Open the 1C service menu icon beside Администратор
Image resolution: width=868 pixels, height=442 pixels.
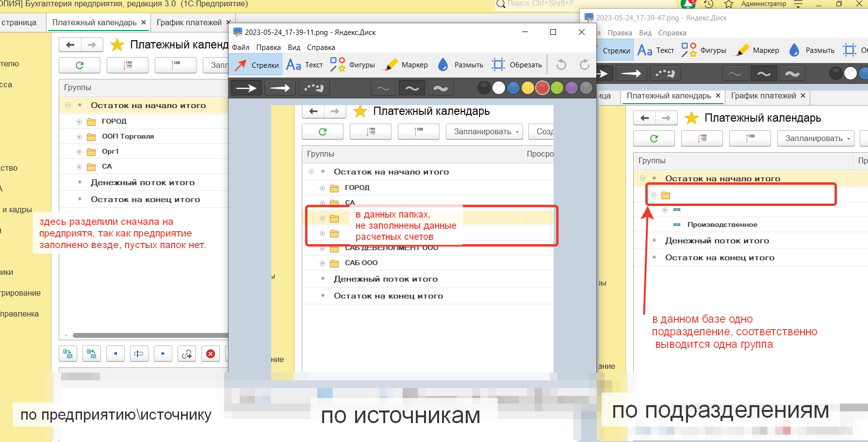pos(798,4)
